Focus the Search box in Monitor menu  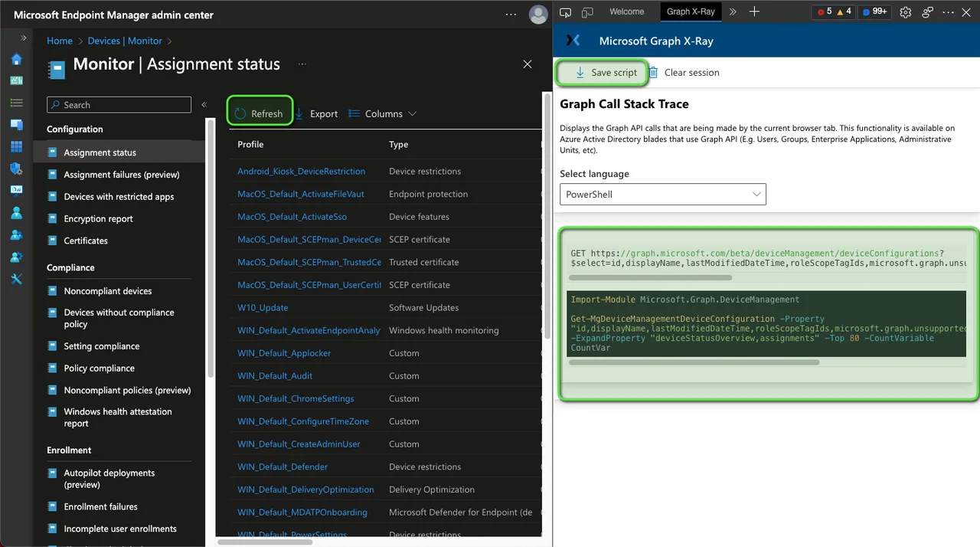click(119, 105)
